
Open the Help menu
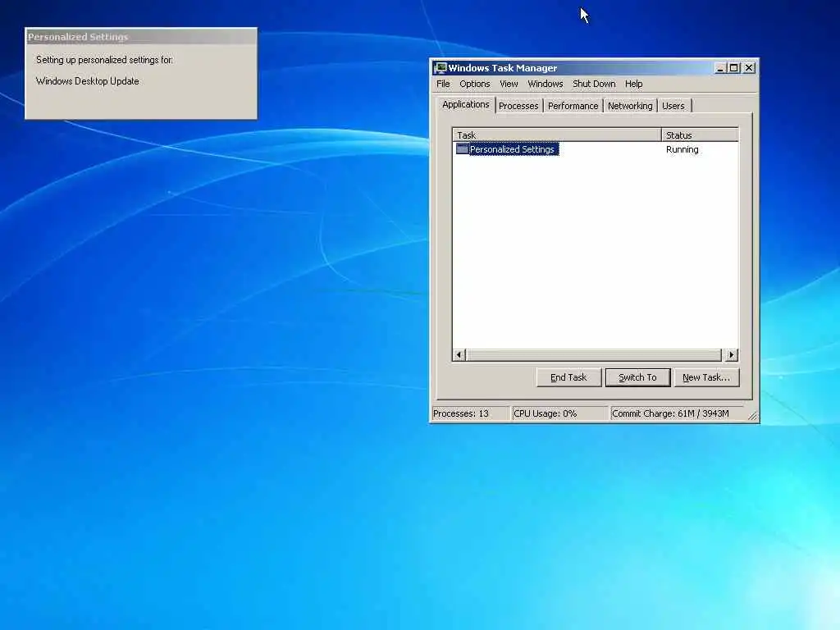click(x=633, y=84)
